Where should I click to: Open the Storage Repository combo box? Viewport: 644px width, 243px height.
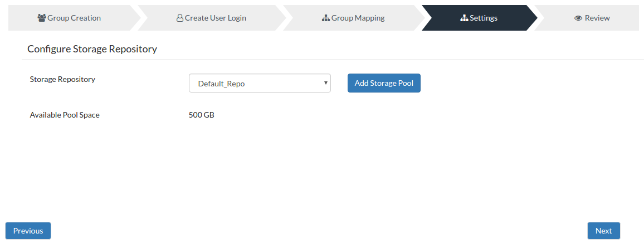click(260, 83)
